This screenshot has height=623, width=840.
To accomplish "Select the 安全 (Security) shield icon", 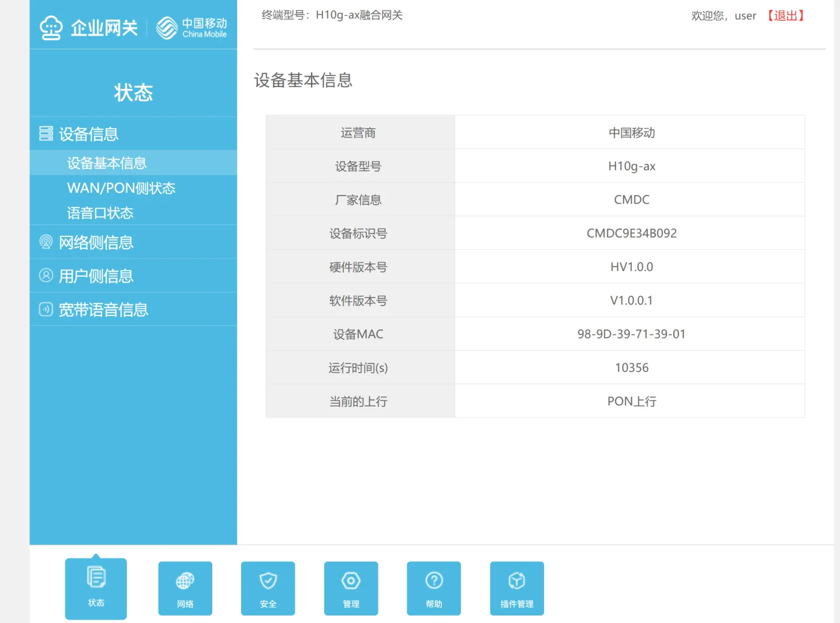I will tap(268, 588).
